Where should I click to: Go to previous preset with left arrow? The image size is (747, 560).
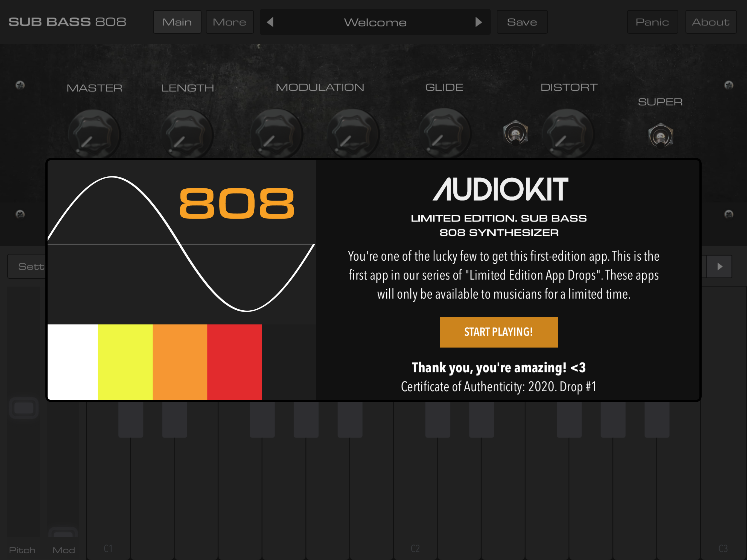coord(270,22)
